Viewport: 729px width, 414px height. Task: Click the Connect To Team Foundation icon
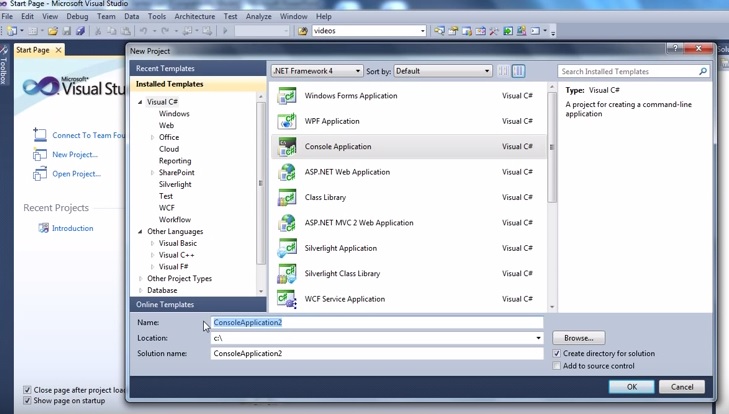tap(40, 135)
